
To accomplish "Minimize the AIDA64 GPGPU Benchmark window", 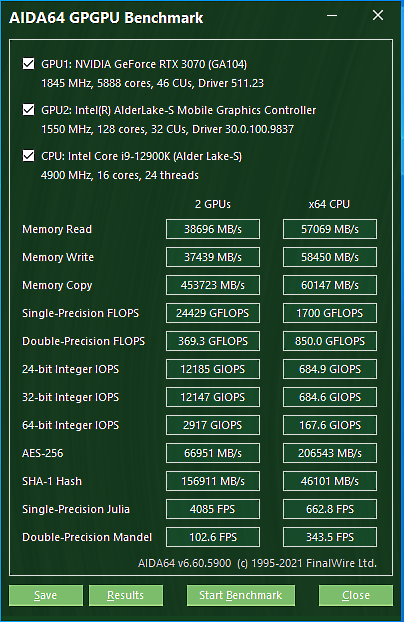I will pyautogui.click(x=332, y=16).
